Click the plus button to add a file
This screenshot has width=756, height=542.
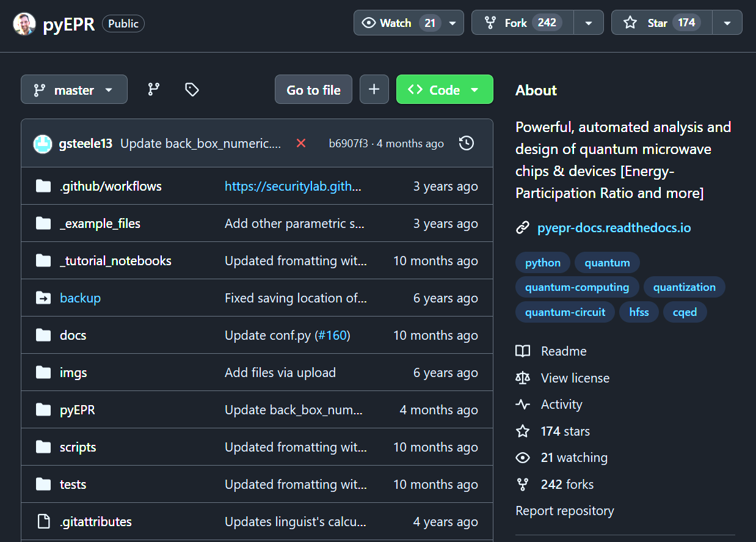tap(374, 89)
